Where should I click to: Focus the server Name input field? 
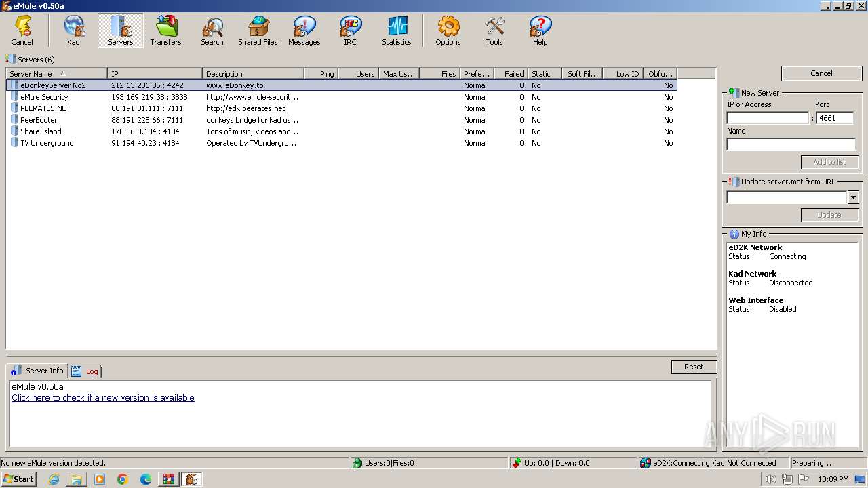coord(791,144)
